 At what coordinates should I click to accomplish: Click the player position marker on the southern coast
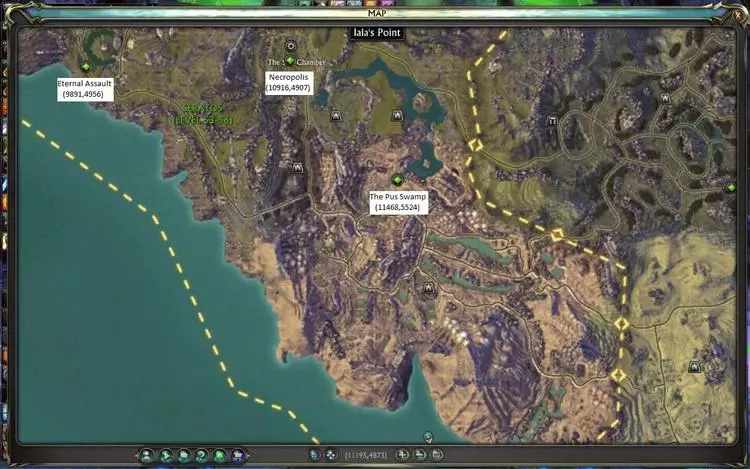(428, 436)
